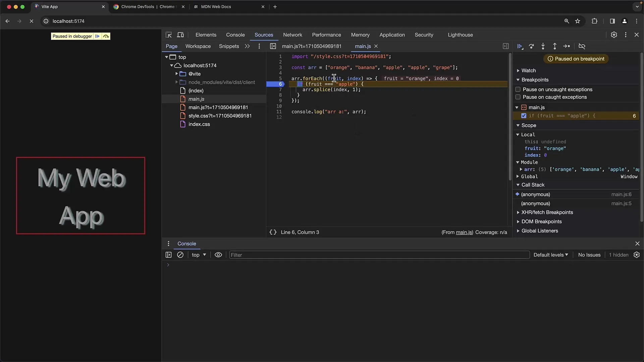This screenshot has height=362, width=644.
Task: Click the Step icon in debugger toolbar
Action: (x=567, y=46)
